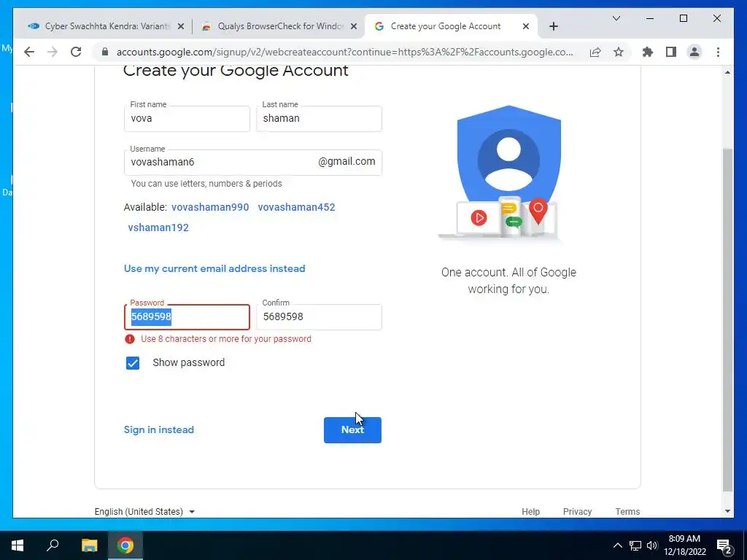Select the Create your Google Account tab
This screenshot has width=747, height=560.
point(451,26)
